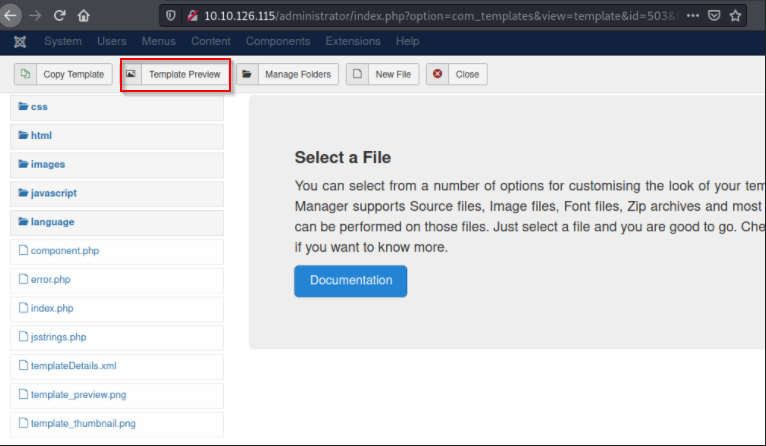Viewport: 766px width, 446px height.
Task: Click the Template Preview button
Action: pos(175,75)
